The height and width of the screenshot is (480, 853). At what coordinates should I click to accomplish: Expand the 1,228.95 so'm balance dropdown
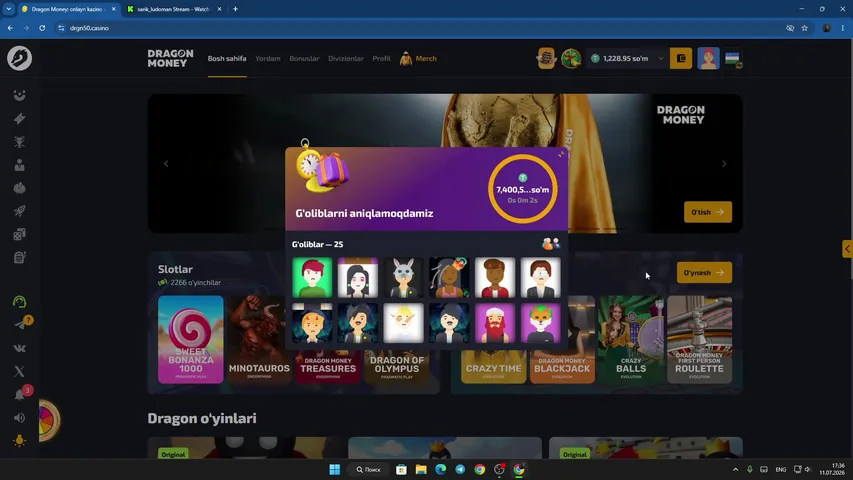tap(660, 59)
